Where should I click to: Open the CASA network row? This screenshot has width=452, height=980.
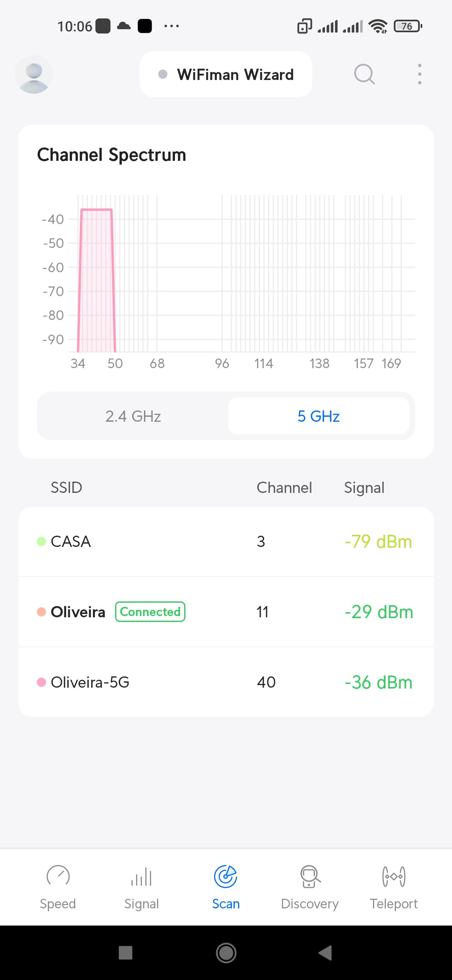click(226, 542)
